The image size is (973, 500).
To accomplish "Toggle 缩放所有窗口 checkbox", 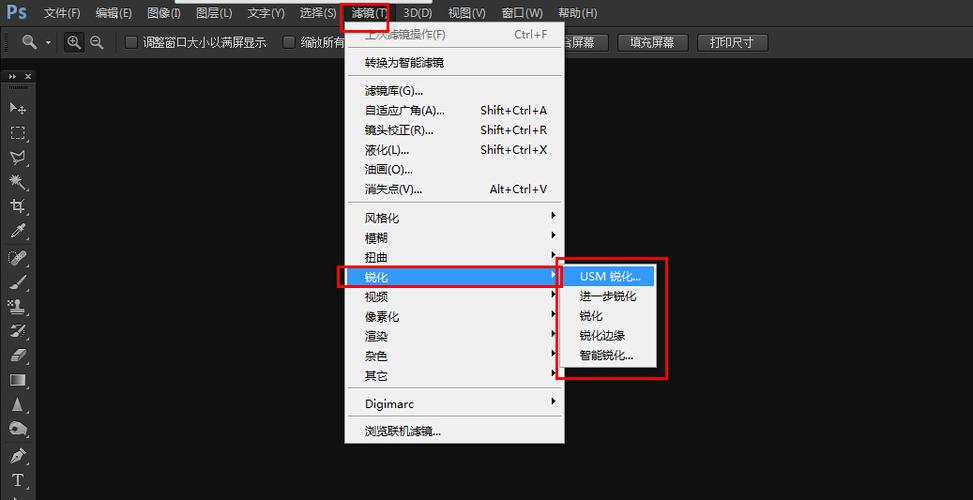I will pos(289,42).
